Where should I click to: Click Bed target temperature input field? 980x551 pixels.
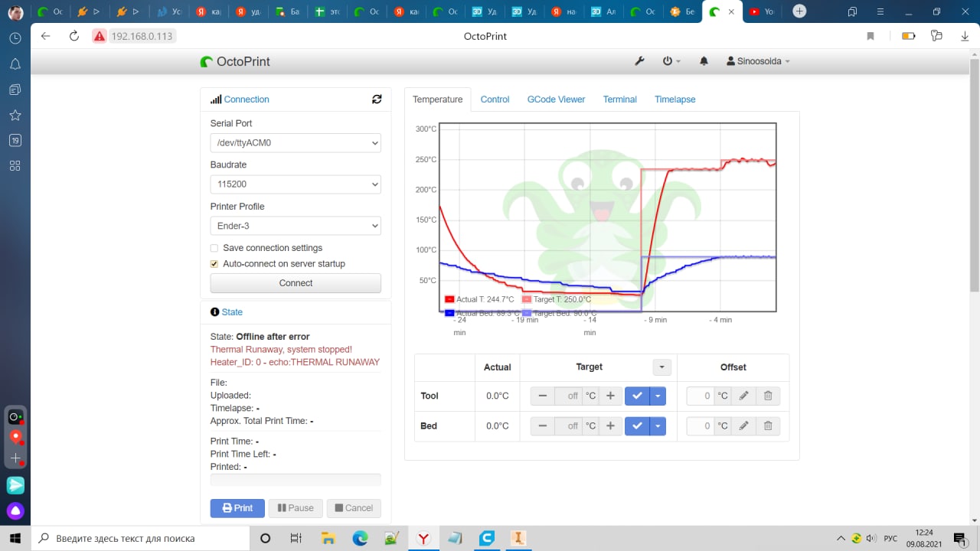pos(568,425)
